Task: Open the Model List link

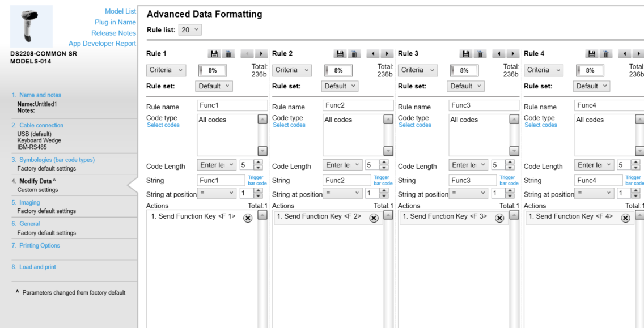Action: (x=121, y=11)
